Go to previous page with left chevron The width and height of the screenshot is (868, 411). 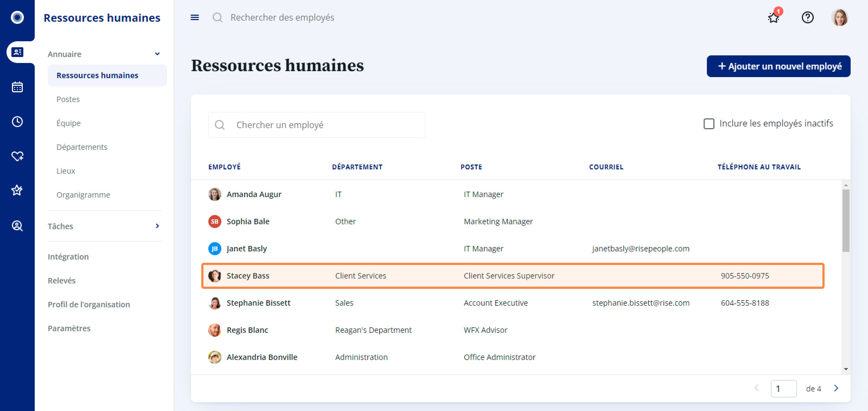[757, 388]
